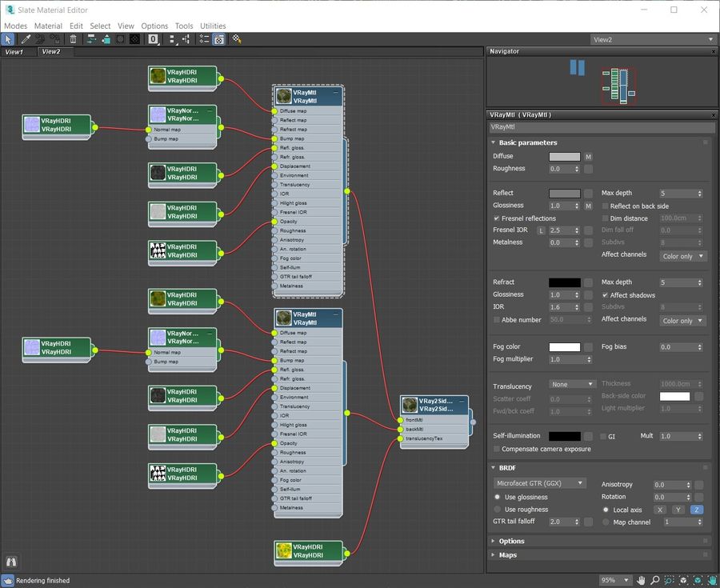Enable Reflect on back side

pyautogui.click(x=606, y=206)
